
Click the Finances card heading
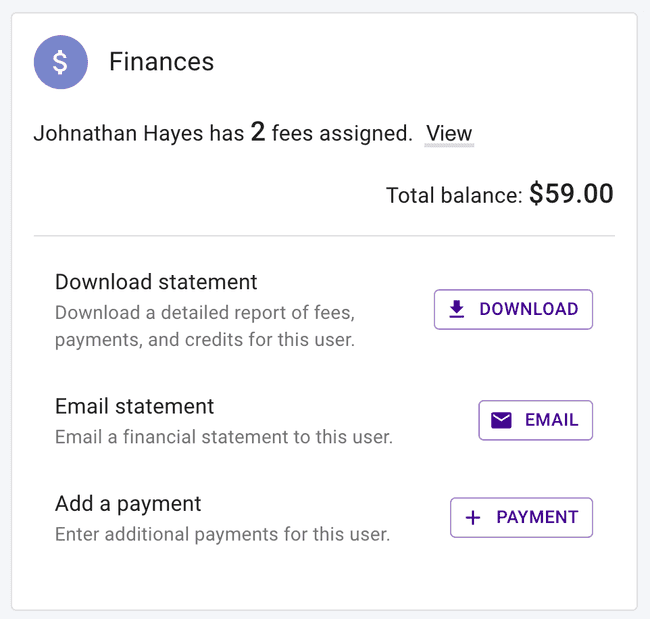click(161, 62)
